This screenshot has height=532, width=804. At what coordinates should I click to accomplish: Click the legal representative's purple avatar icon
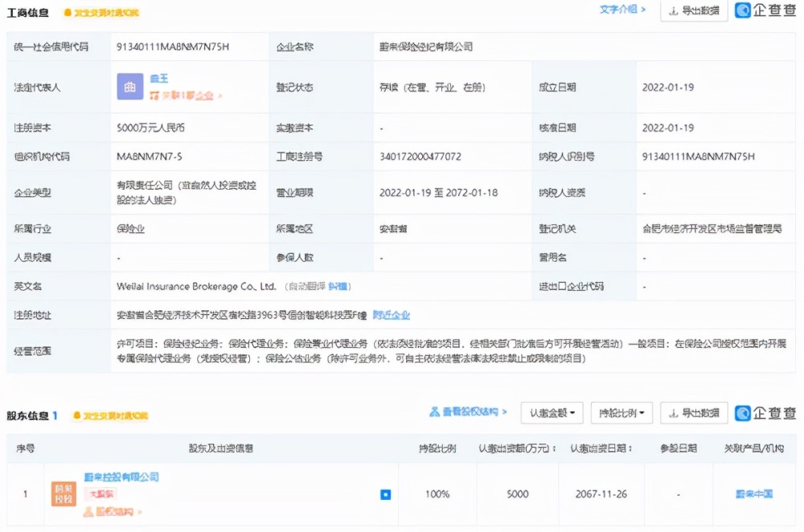[x=129, y=87]
